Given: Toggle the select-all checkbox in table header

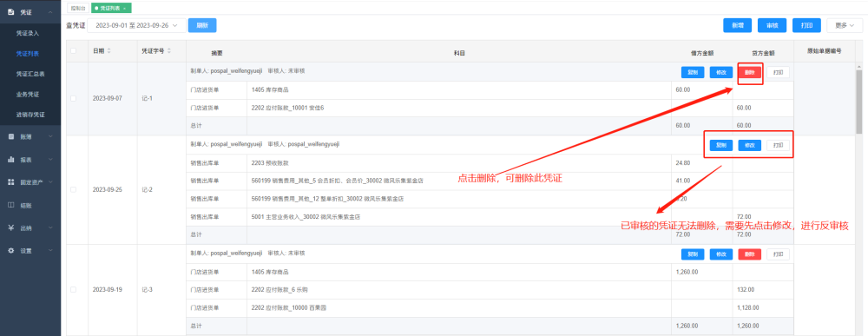Looking at the screenshot, I should tap(74, 51).
